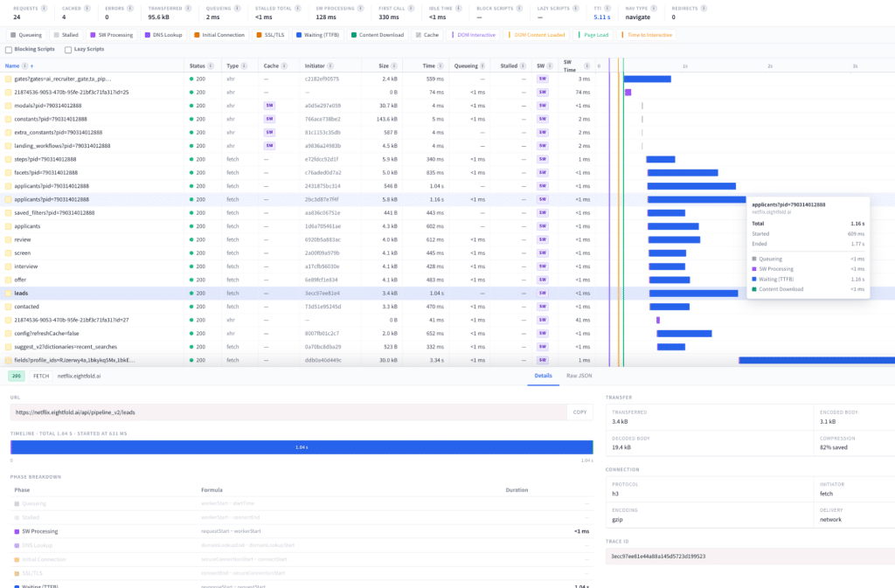
Task: Click the green 200 status badge in details
Action: tap(17, 376)
